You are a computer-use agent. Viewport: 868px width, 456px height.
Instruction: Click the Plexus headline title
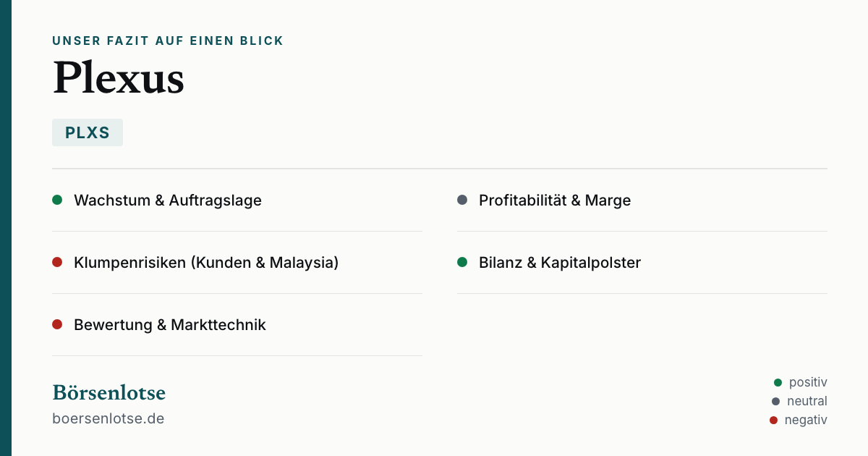[x=119, y=77]
